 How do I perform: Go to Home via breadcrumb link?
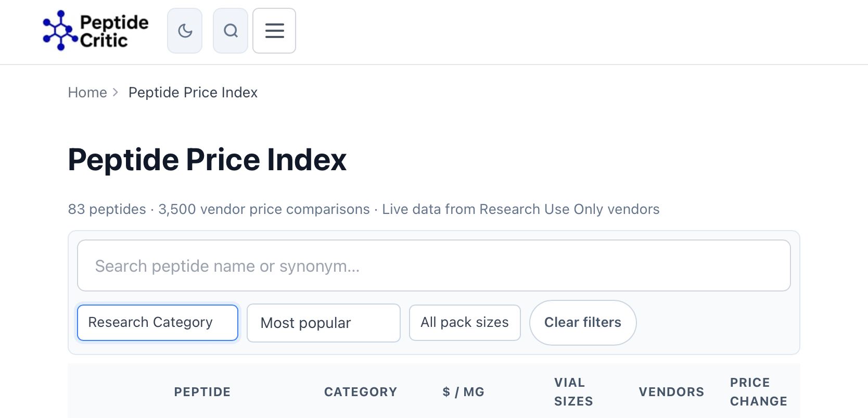click(x=87, y=92)
